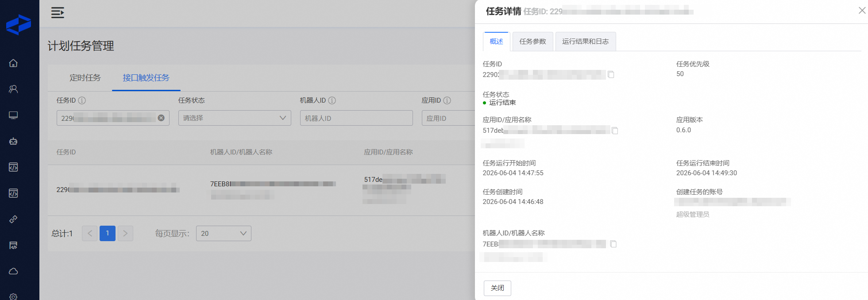
Task: Click the 关闭 button
Action: (498, 288)
